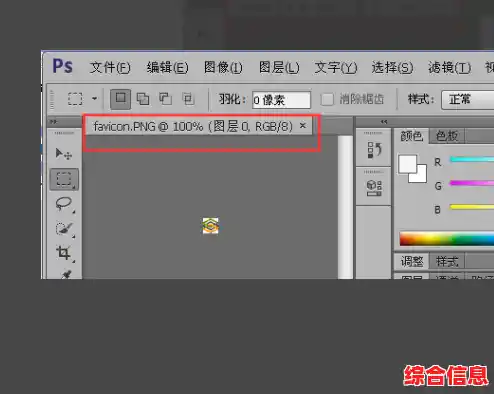The height and width of the screenshot is (394, 494).
Task: Toggle the 消除锯齿 anti-alias checkbox
Action: click(x=327, y=99)
